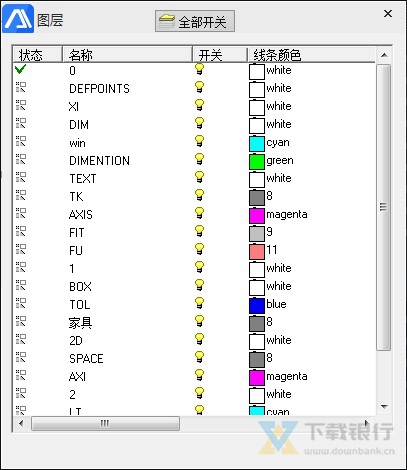Click the 全部开关 toggle-all button
The width and height of the screenshot is (407, 470).
tap(195, 21)
